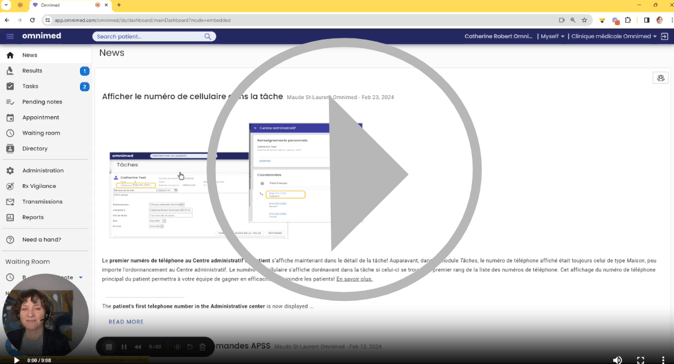Expand the Myself dropdown

click(552, 37)
